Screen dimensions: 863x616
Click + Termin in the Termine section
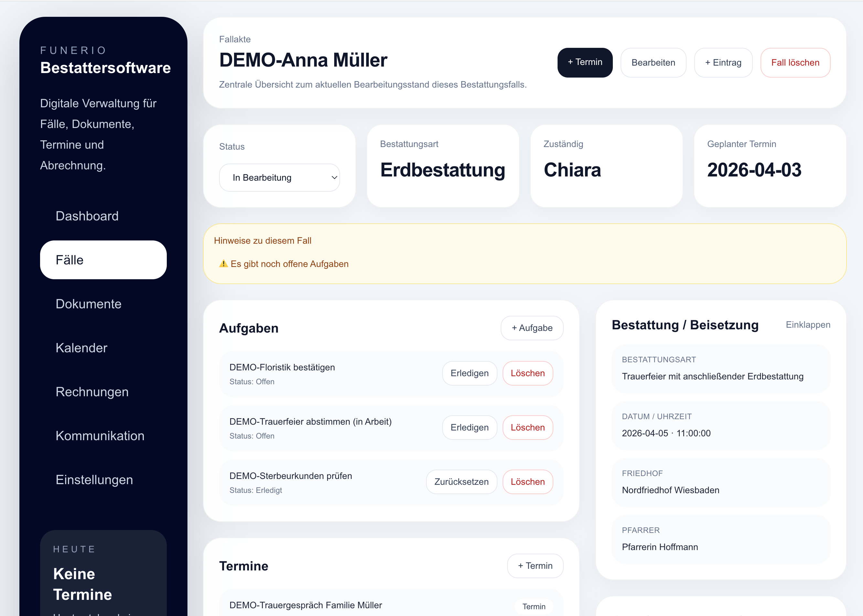(x=535, y=566)
